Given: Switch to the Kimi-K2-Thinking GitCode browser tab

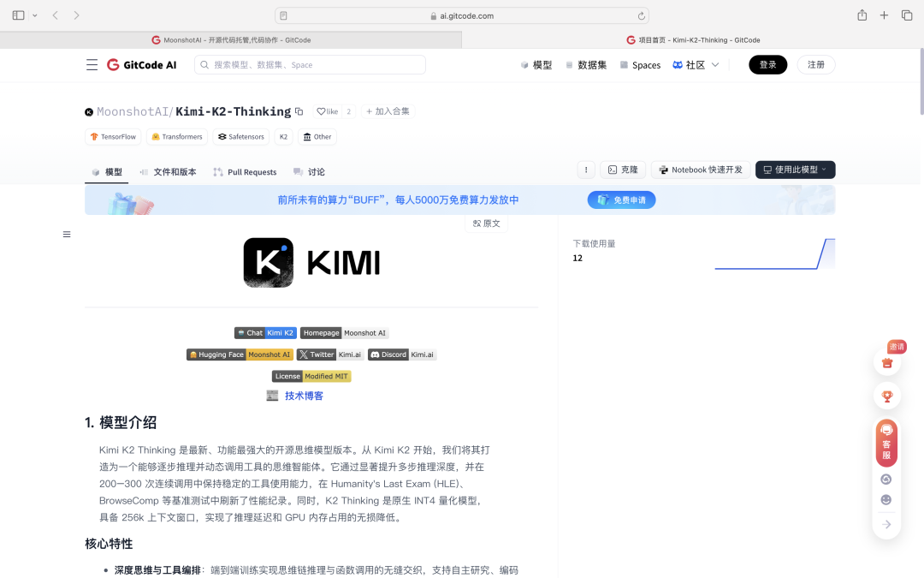Looking at the screenshot, I should click(x=693, y=40).
